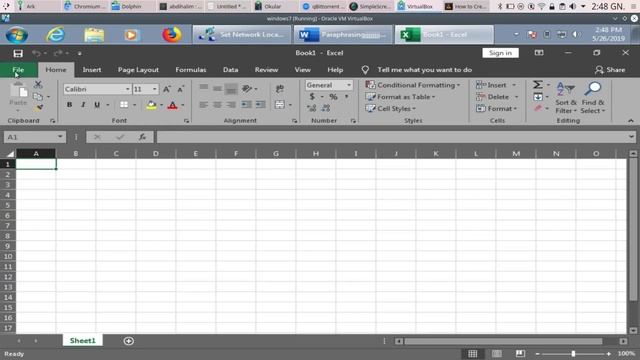This screenshot has width=640, height=360.
Task: Click the Undo arrow icon
Action: (36, 53)
